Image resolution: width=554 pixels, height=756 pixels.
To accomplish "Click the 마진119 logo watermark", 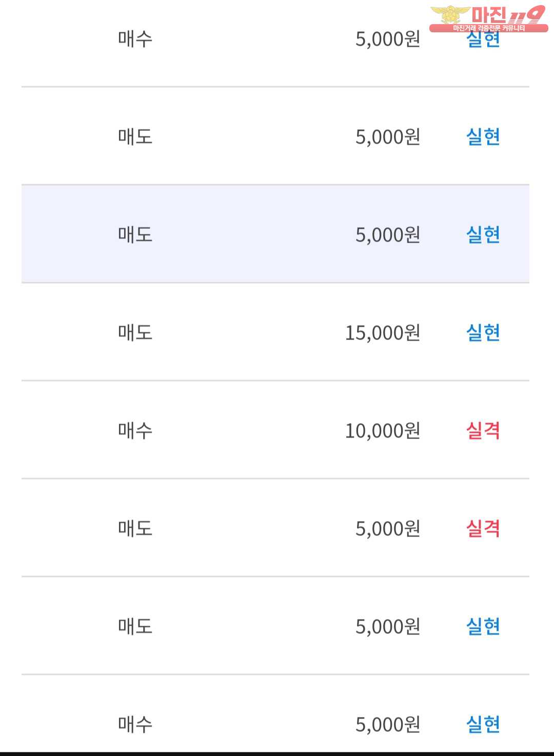I will (488, 18).
